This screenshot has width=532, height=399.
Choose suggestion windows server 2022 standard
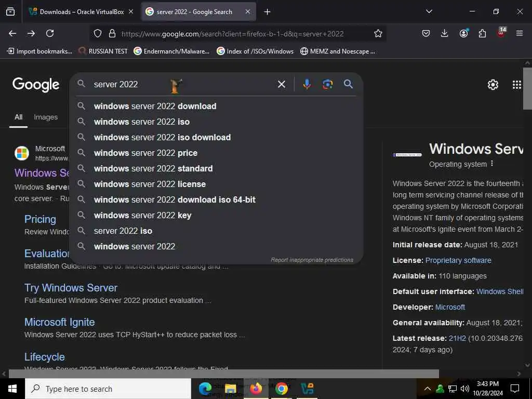pos(217,169)
